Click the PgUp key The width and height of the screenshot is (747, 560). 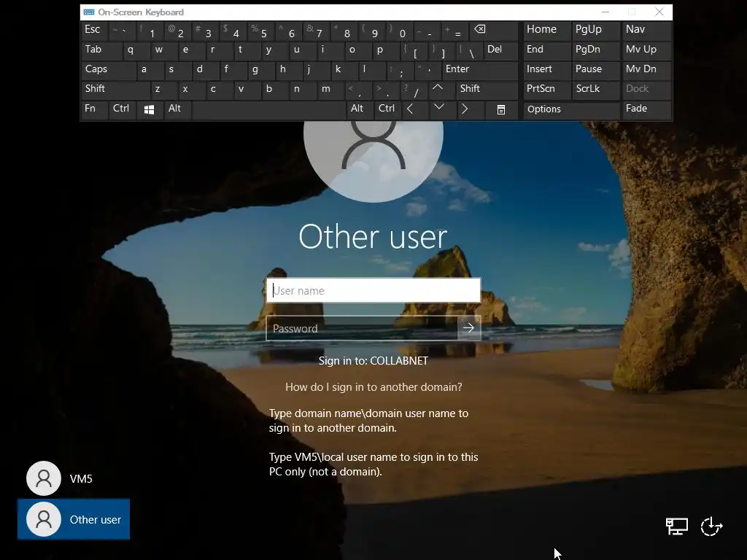[x=595, y=31]
